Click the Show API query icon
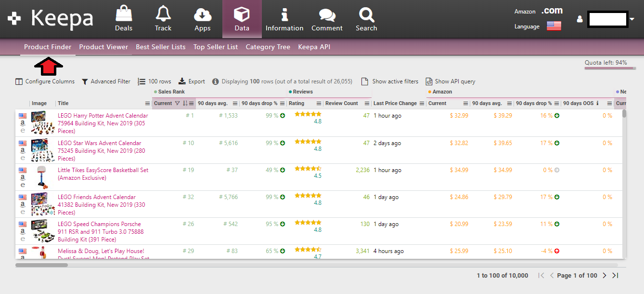This screenshot has height=294, width=644. (x=429, y=81)
